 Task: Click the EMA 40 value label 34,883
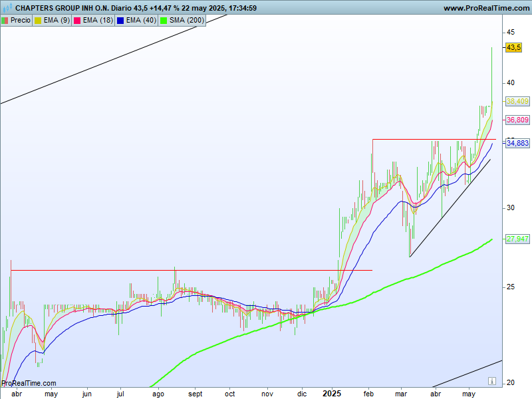click(x=517, y=143)
